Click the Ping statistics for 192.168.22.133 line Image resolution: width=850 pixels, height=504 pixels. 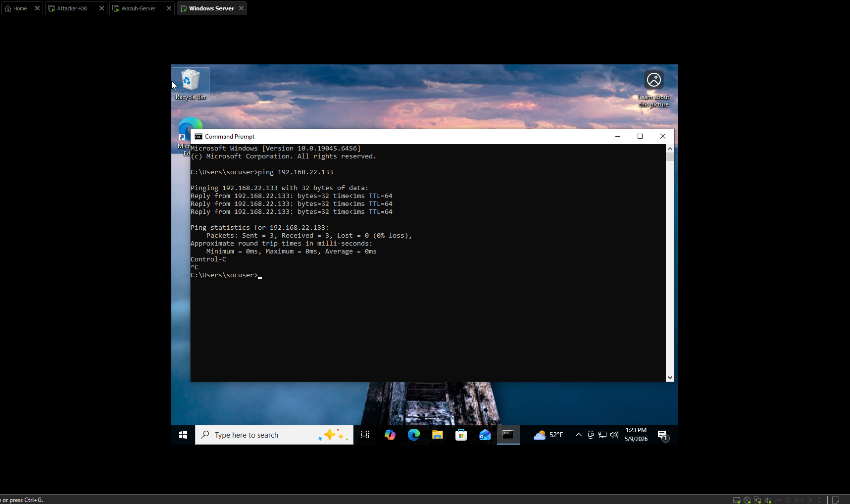coord(260,228)
